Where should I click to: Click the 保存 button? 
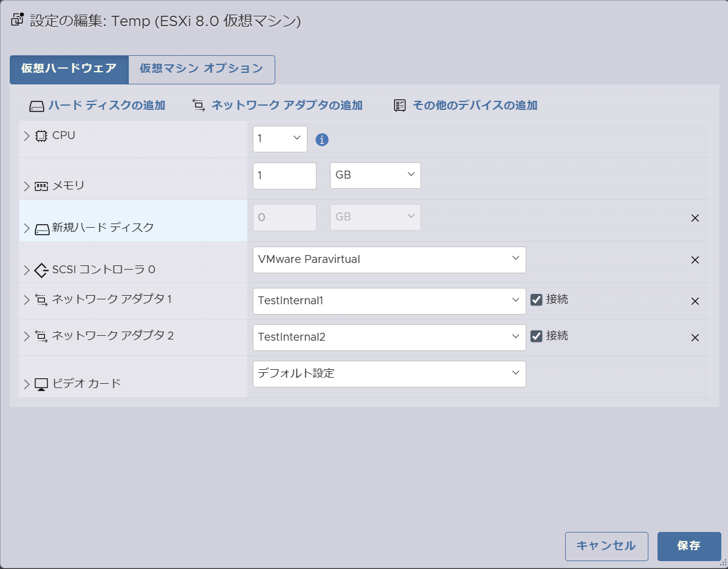[x=689, y=547]
